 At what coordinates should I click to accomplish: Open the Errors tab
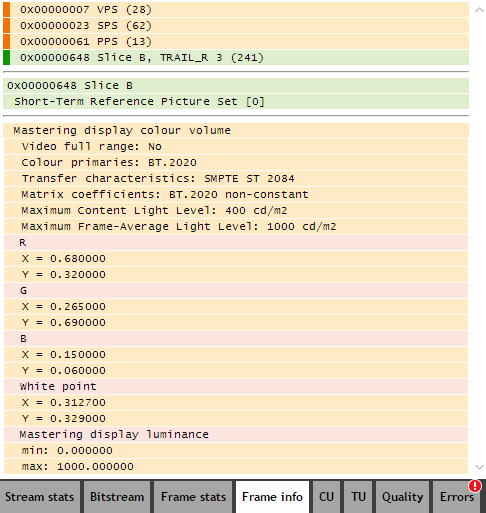(x=457, y=497)
